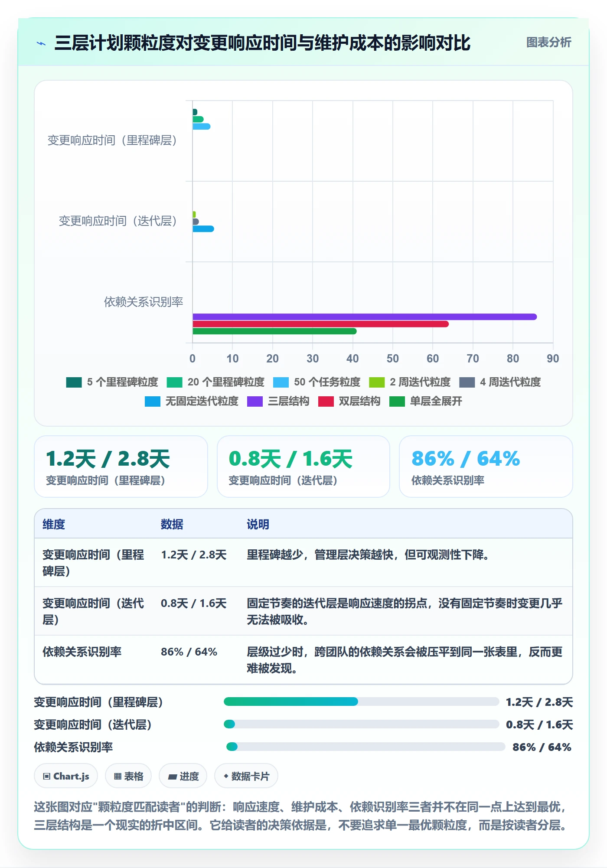This screenshot has width=607, height=868.
Task: Click the 依赖关系识别率 progress bar
Action: point(366,747)
